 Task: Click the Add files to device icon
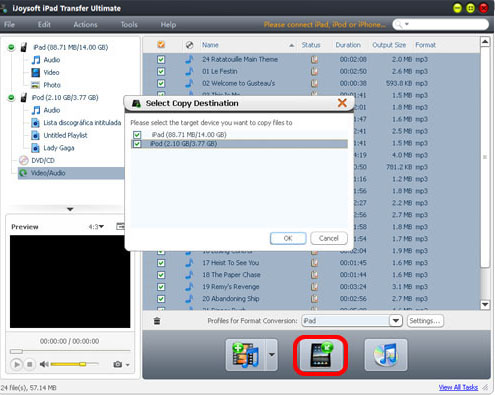pyautogui.click(x=246, y=355)
